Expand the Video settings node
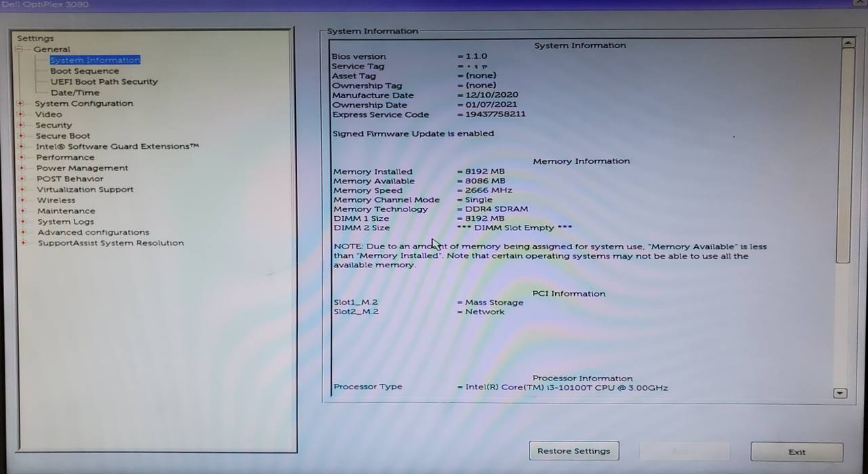Image resolution: width=868 pixels, height=474 pixels. pos(21,114)
